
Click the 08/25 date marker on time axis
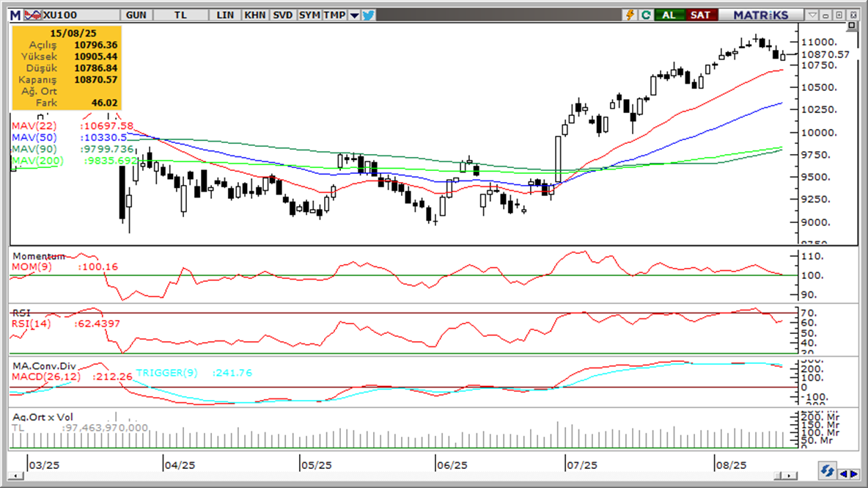730,465
